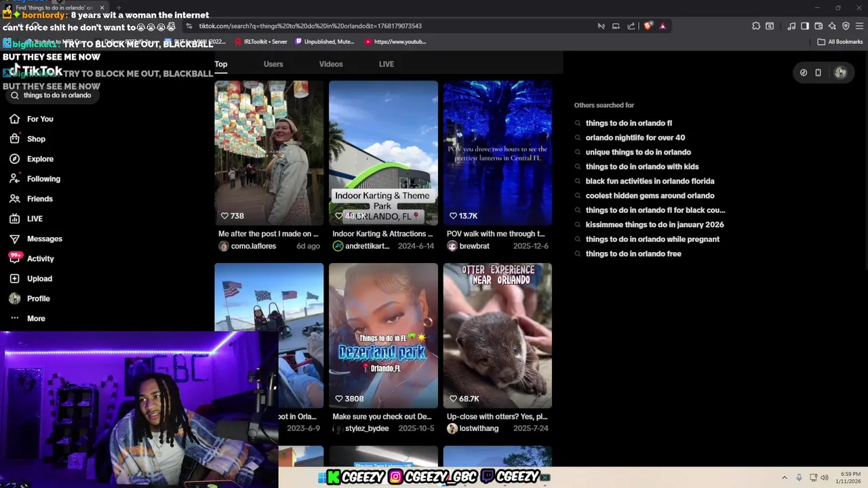Open the browser extensions puzzle icon

tap(756, 26)
